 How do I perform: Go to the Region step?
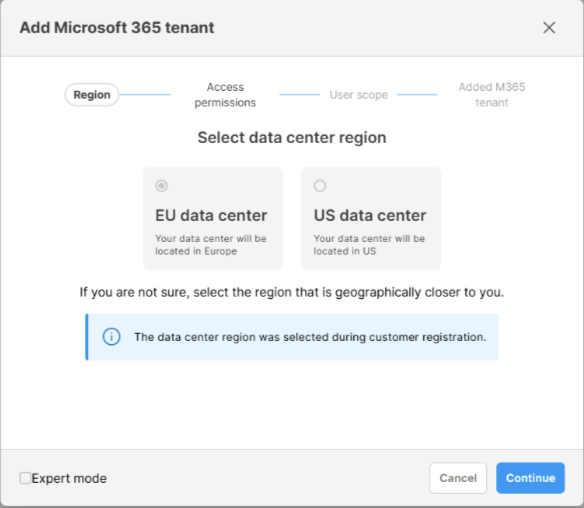coord(92,95)
